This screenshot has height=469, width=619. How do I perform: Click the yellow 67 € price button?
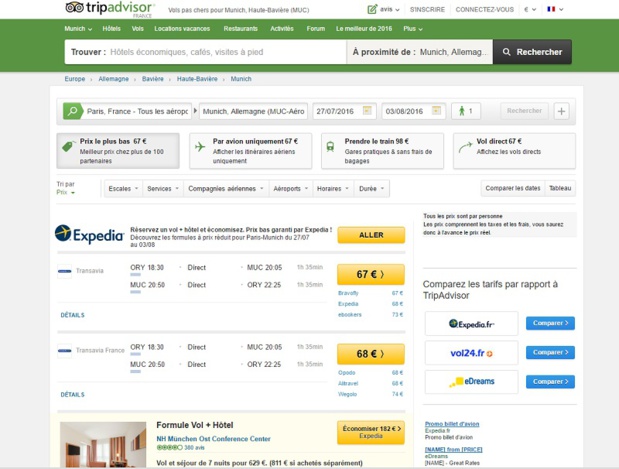pyautogui.click(x=371, y=274)
